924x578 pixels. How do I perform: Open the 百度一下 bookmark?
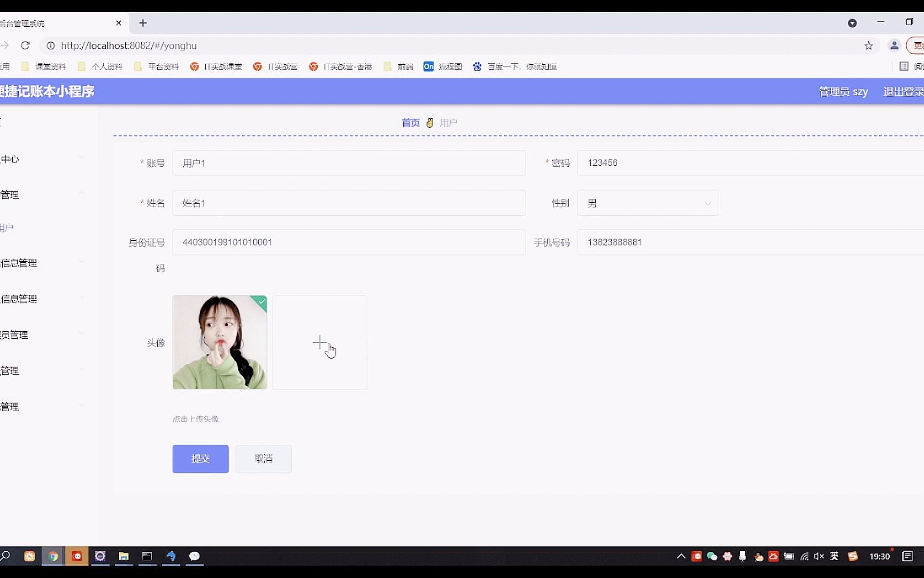(x=514, y=66)
